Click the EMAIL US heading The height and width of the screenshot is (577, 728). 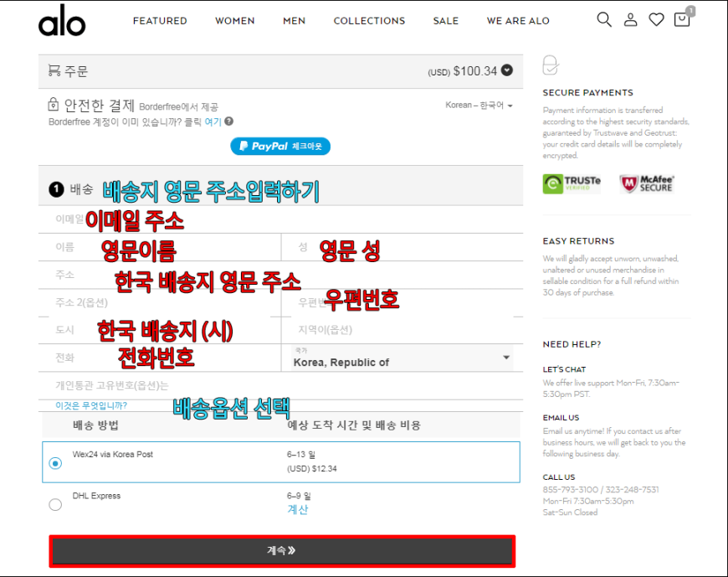point(561,418)
